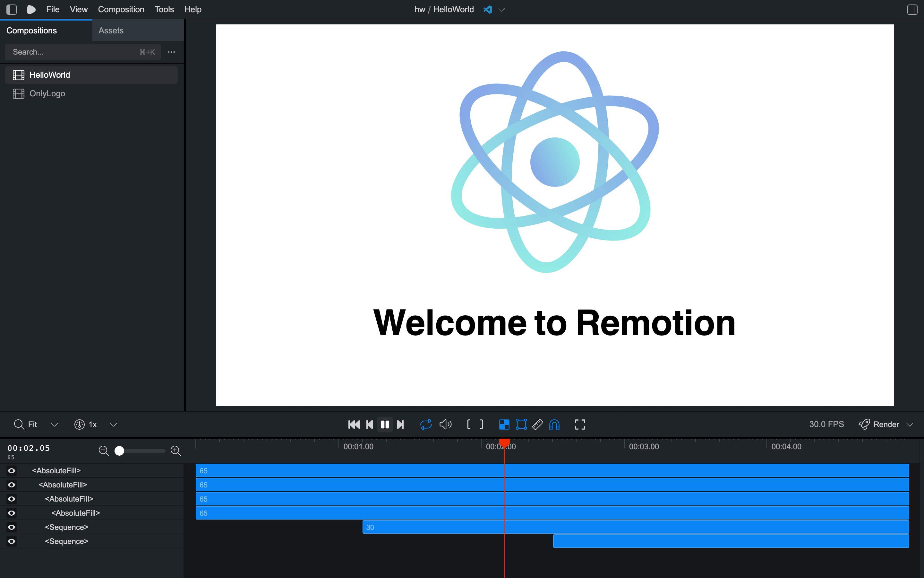Screen dimensions: 924x578
Task: Open the View menu
Action: pos(79,10)
